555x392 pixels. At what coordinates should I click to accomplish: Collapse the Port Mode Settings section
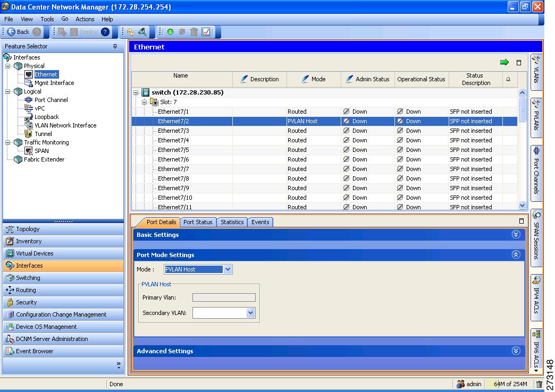(x=516, y=255)
